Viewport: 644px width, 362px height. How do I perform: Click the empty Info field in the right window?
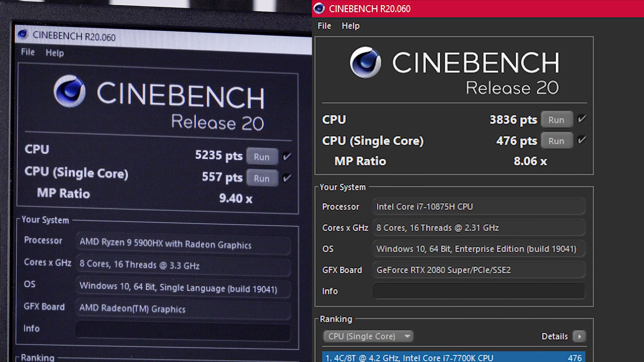click(479, 291)
